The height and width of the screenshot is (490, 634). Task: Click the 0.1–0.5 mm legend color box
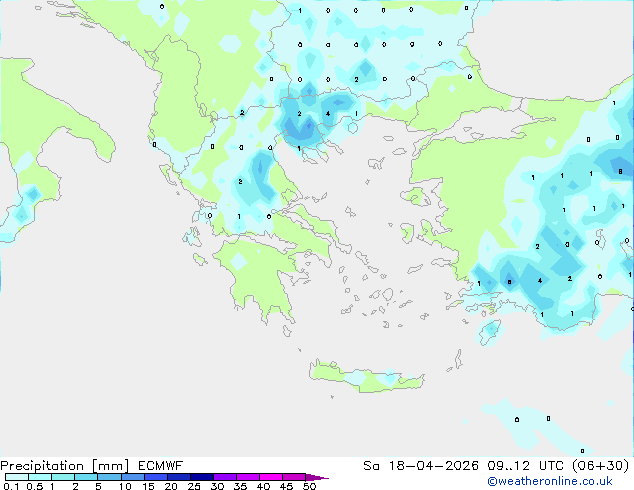coord(17,477)
